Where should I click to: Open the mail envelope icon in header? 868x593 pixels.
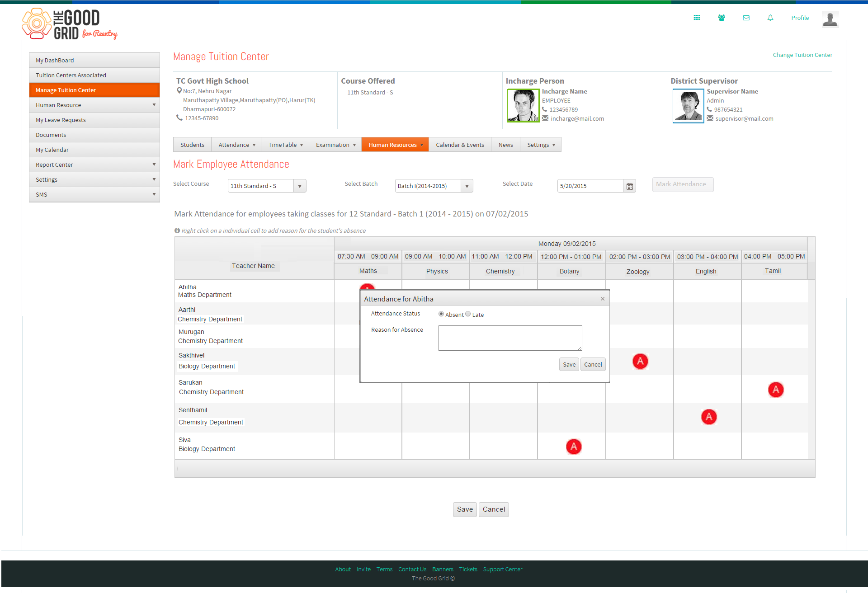point(746,18)
